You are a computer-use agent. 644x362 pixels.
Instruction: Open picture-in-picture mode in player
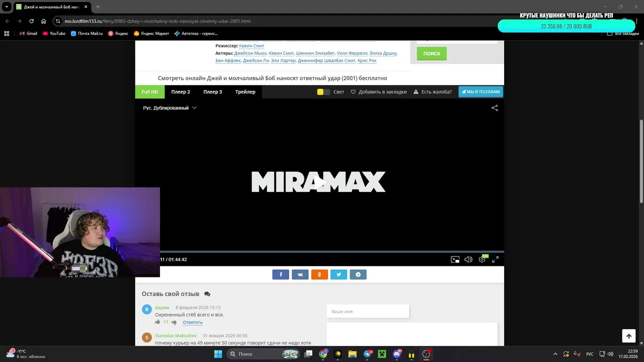click(455, 259)
